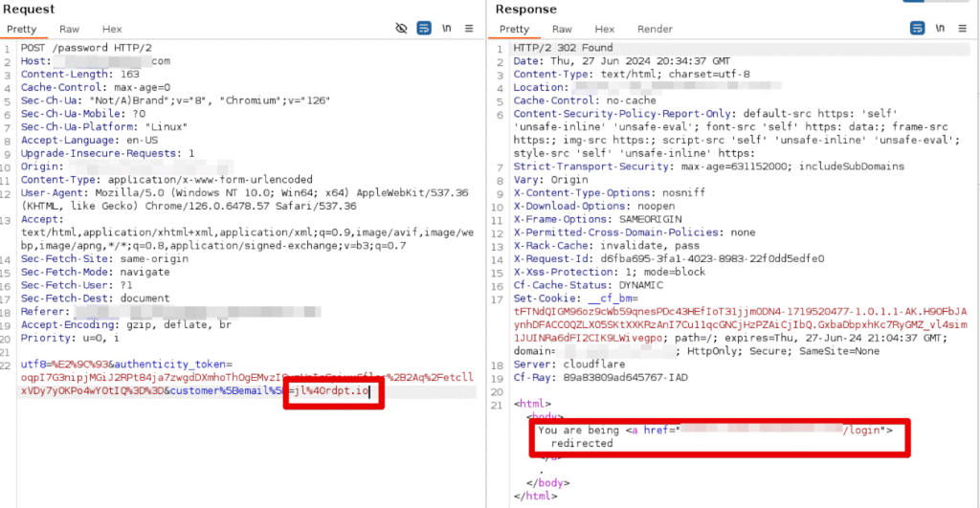Viewport: 980px width, 508px height.
Task: Open the Response panel hamburger options menu
Action: click(x=962, y=29)
